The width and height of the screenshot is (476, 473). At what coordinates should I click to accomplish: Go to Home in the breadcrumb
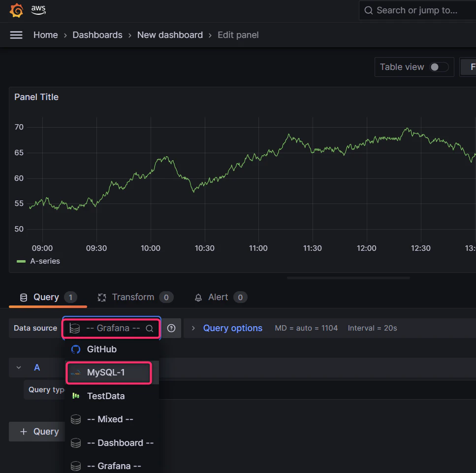click(x=46, y=35)
